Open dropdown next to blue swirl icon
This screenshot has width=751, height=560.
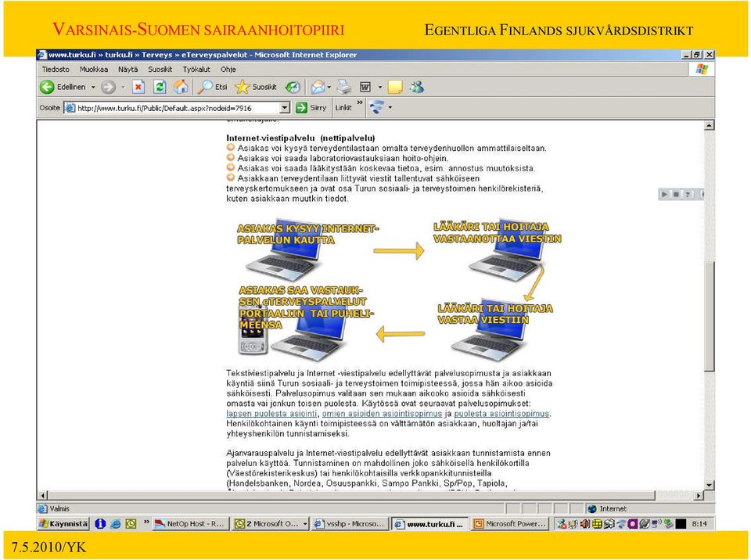390,107
